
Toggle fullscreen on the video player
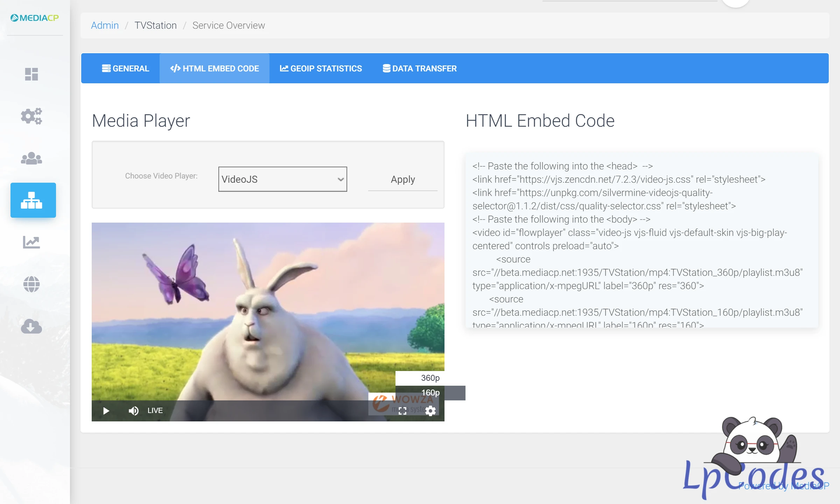click(402, 411)
